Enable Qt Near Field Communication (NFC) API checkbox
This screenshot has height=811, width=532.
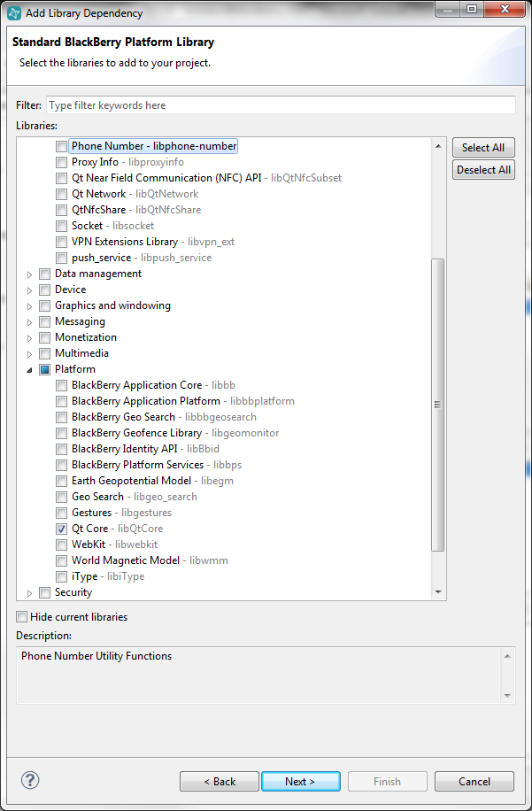click(x=62, y=179)
